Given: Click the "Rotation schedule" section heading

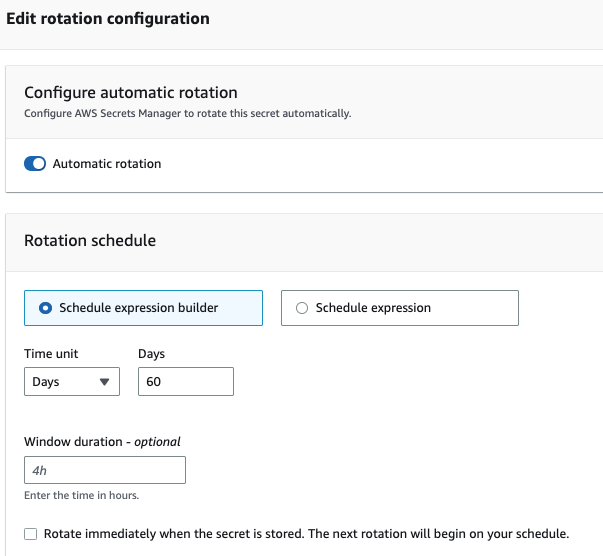Looking at the screenshot, I should point(90,240).
